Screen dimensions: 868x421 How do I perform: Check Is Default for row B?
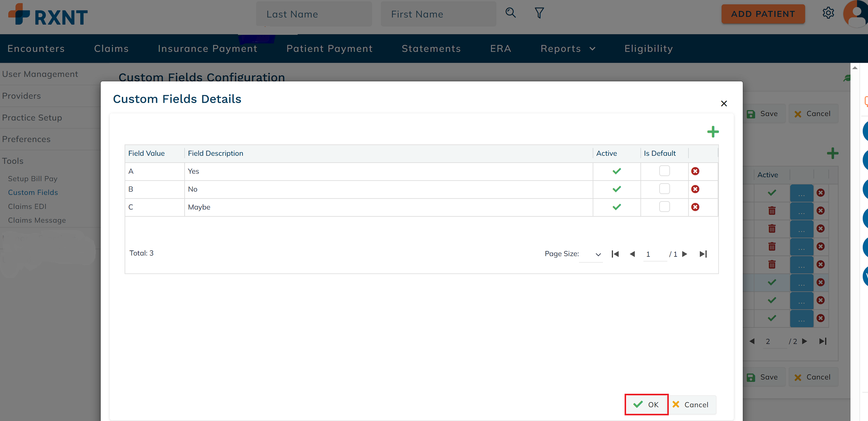pyautogui.click(x=664, y=189)
